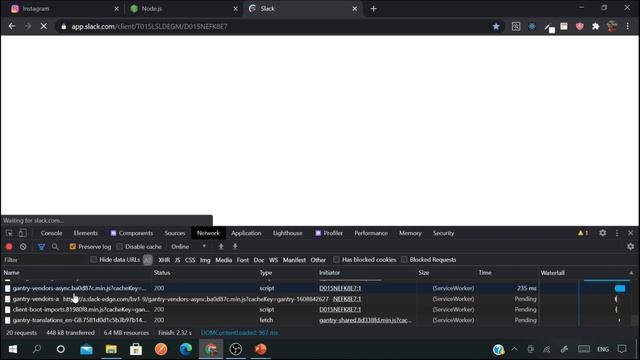Open initiator link D015NEFK8E7:1 for gantry-vendors-async

(x=340, y=288)
